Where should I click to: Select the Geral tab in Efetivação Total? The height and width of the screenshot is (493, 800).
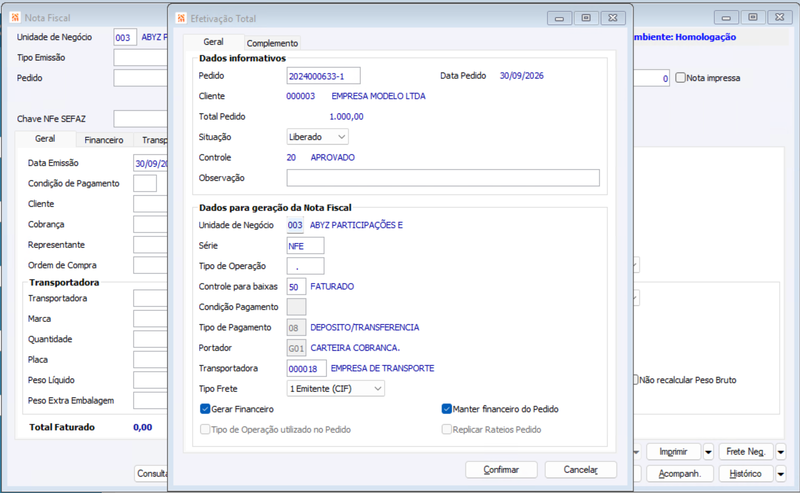pyautogui.click(x=213, y=42)
